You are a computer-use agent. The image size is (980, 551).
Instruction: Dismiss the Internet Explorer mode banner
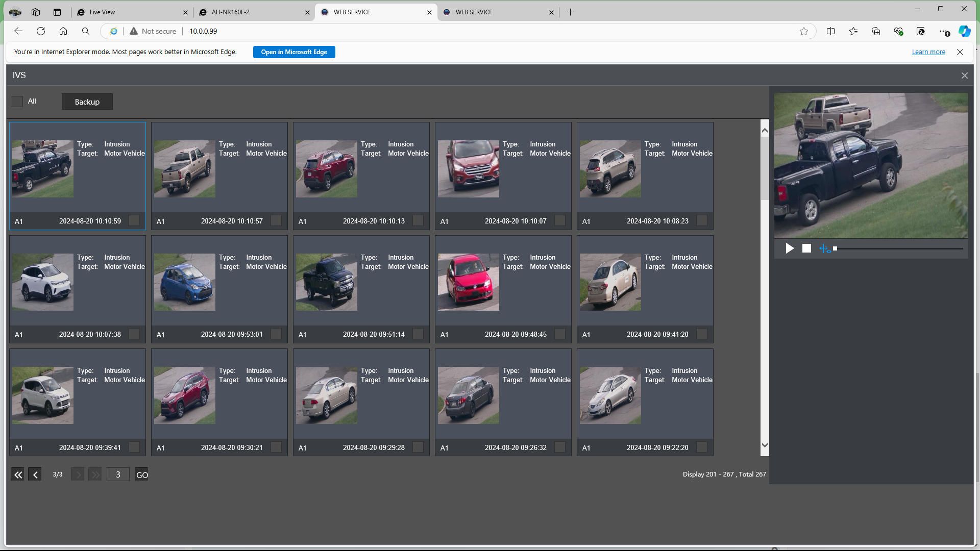point(960,52)
